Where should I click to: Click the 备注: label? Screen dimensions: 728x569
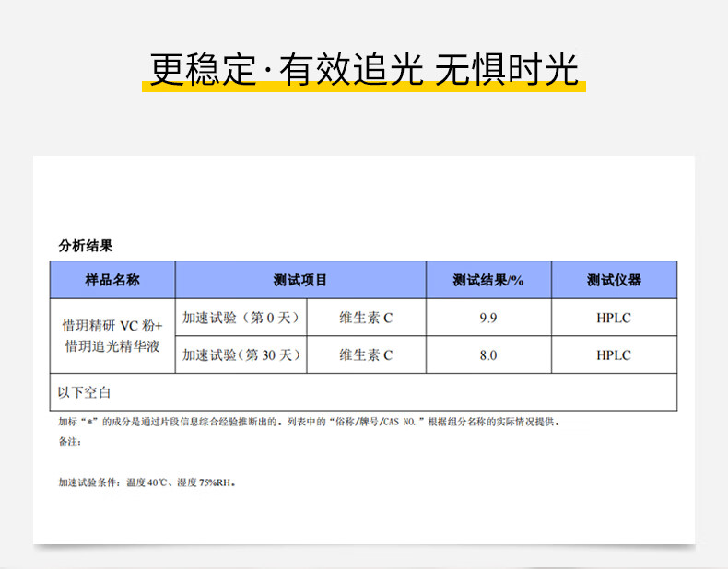[x=70, y=441]
